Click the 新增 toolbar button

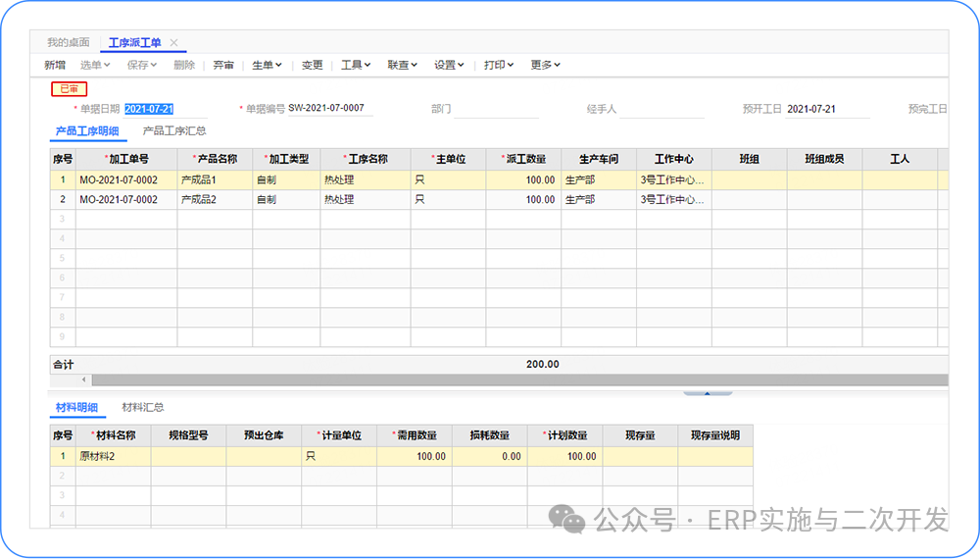55,65
